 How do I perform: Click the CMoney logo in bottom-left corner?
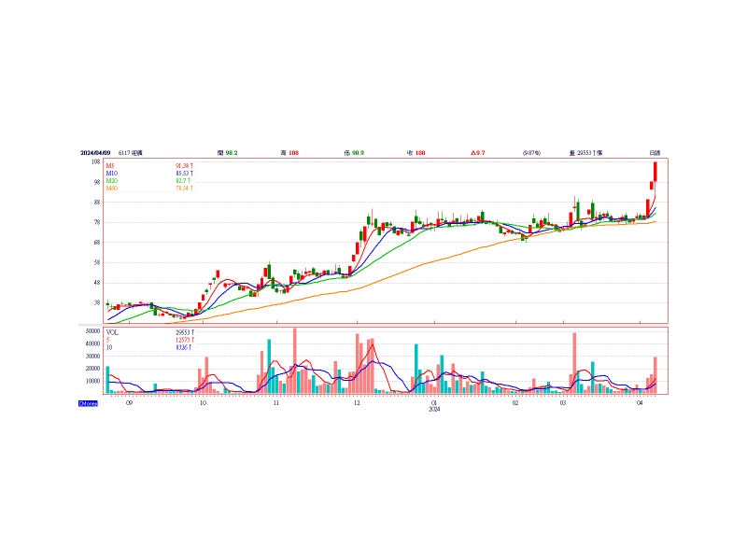tap(88, 403)
